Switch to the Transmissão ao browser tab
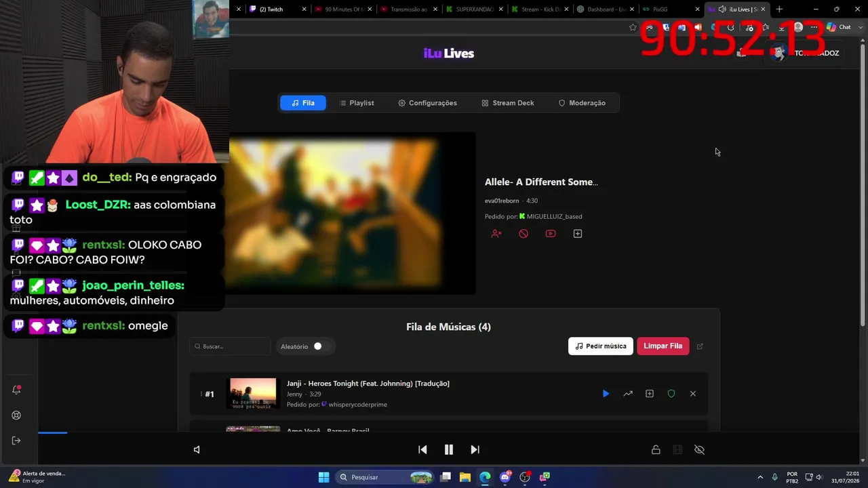 coord(409,9)
